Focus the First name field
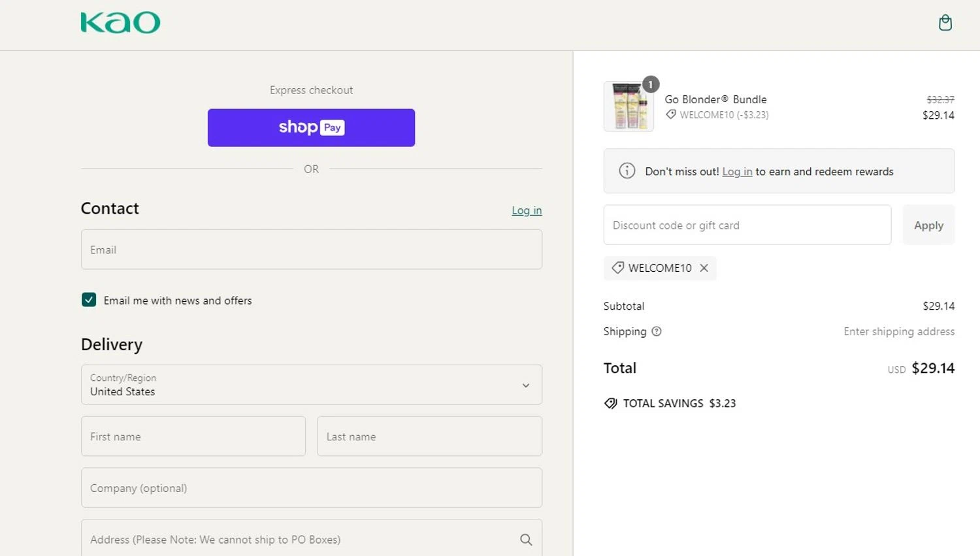Viewport: 980px width, 556px height. coord(193,436)
